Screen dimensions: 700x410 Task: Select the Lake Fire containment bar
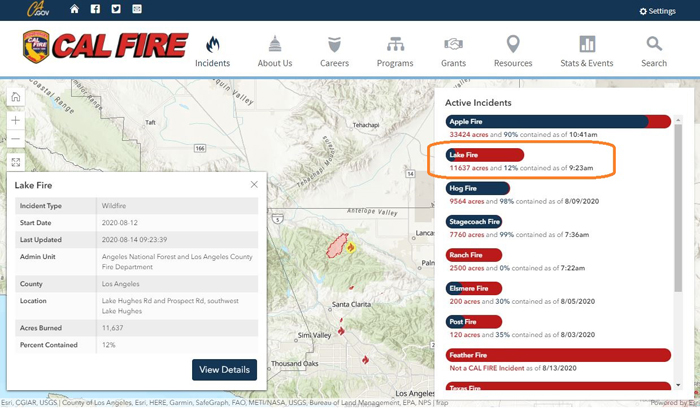[485, 155]
